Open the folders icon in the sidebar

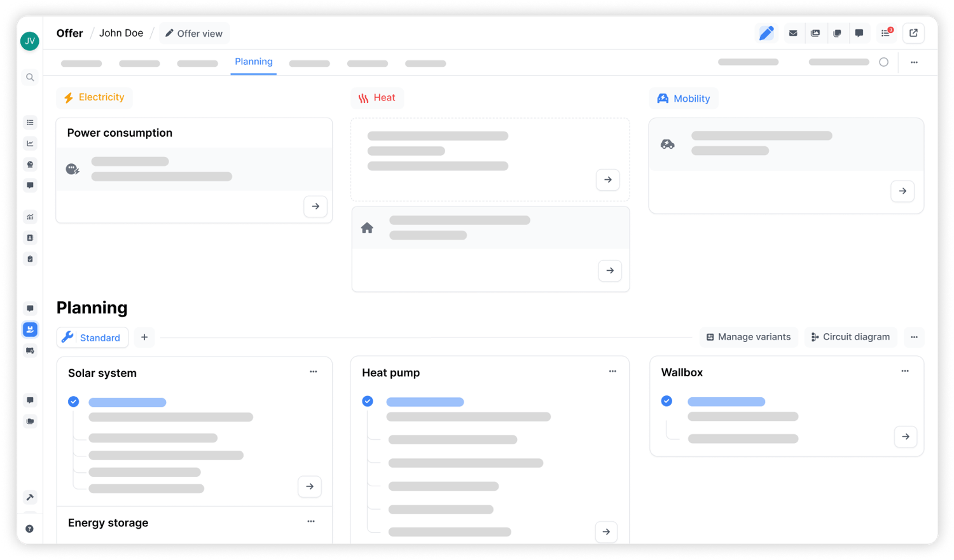click(x=30, y=421)
